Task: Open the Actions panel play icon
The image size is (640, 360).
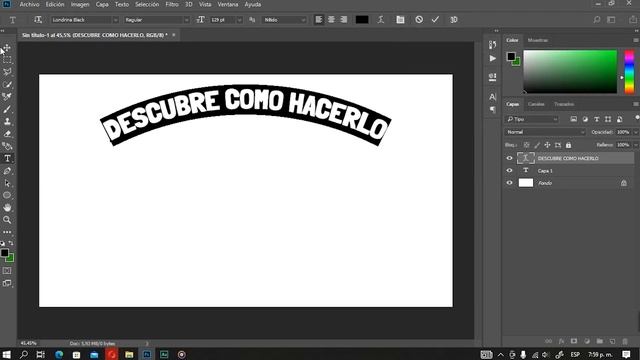Action: tap(493, 58)
